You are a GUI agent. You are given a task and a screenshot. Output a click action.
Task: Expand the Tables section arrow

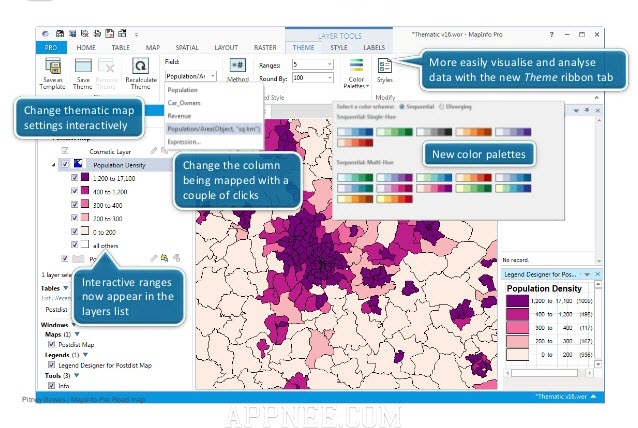click(x=66, y=288)
